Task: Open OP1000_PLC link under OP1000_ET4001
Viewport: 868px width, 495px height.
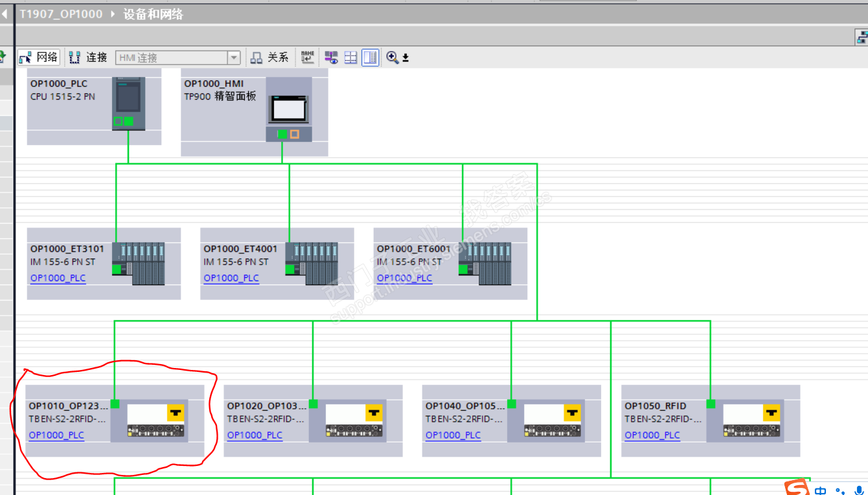Action: (x=231, y=278)
